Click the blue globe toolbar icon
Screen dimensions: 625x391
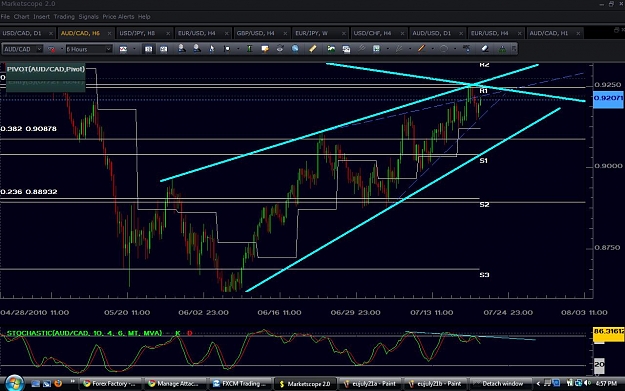pos(295,49)
